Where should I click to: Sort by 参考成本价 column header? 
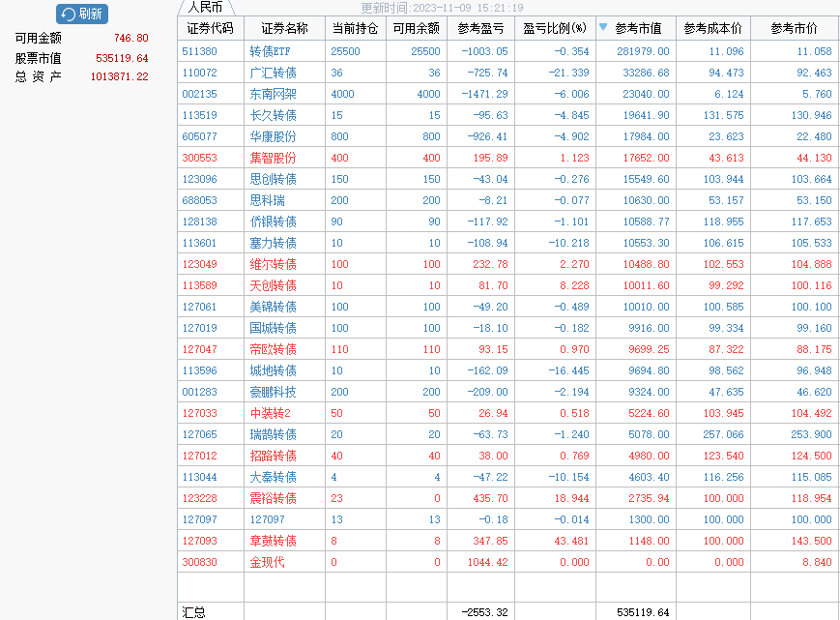(x=713, y=28)
